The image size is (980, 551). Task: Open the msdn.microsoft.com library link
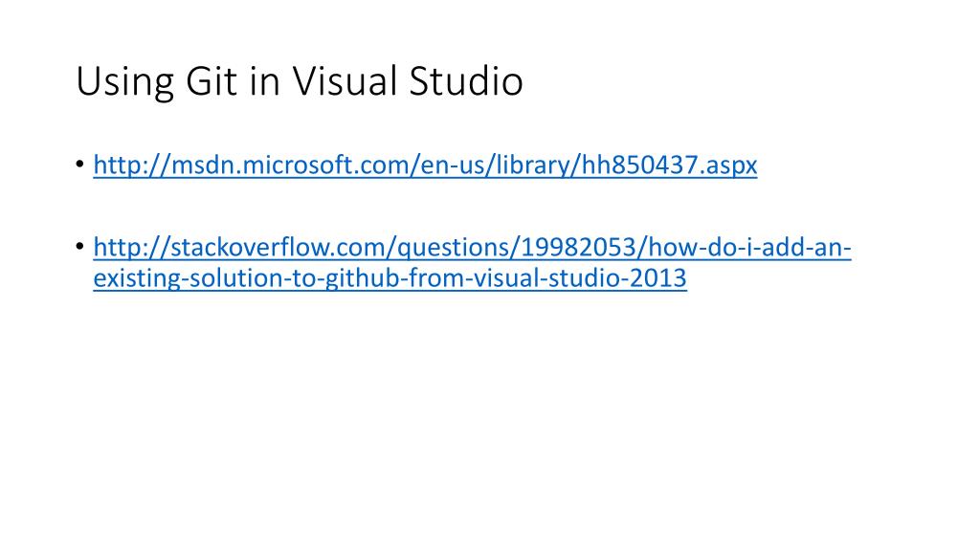[425, 165]
